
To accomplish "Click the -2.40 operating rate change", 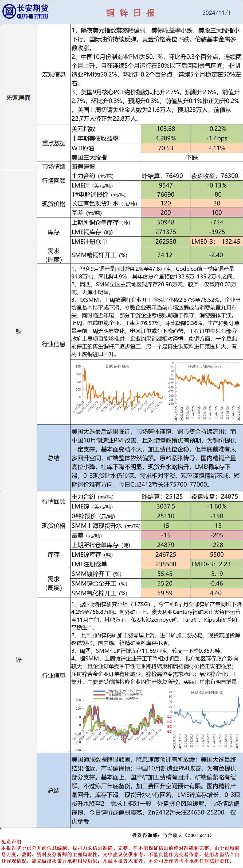I will pyautogui.click(x=216, y=255).
